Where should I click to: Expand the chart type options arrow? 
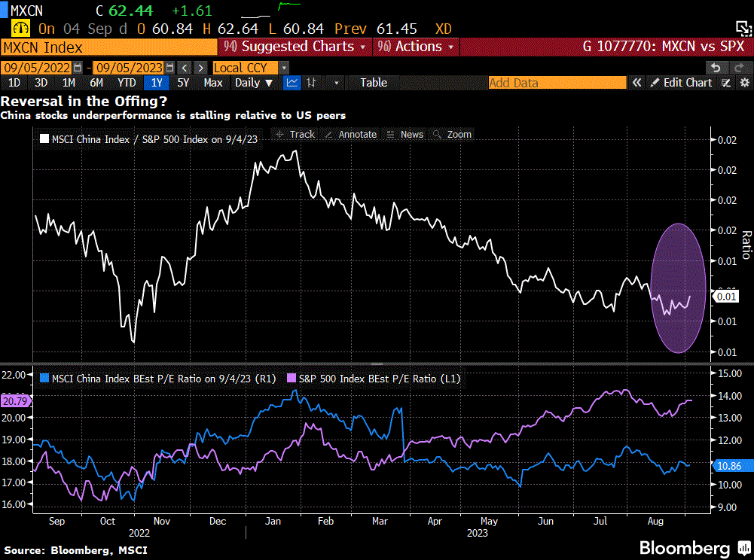point(336,83)
